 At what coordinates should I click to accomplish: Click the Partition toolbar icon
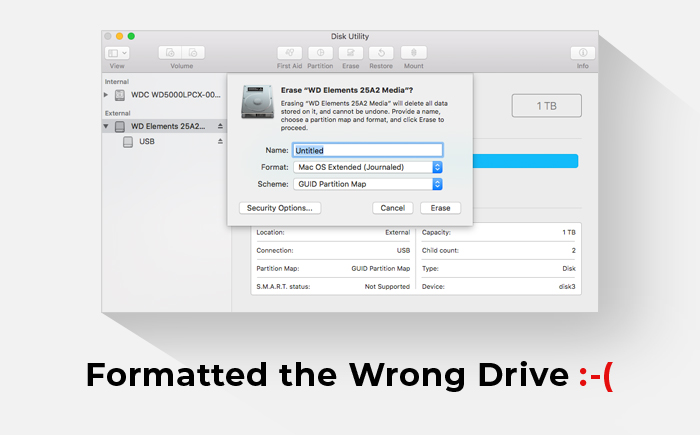coord(320,52)
